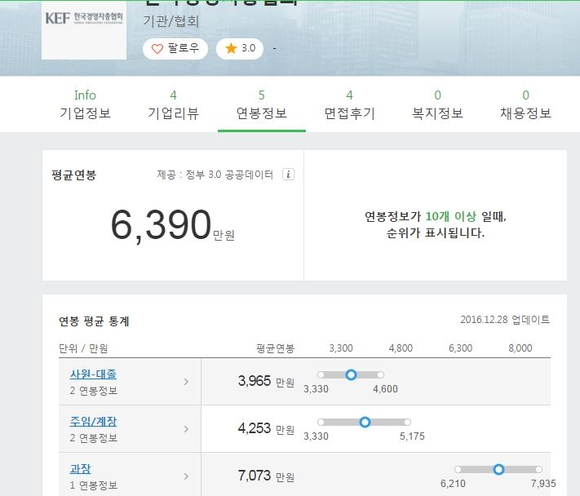Click the 주임/계장 salary range slider marker
The width and height of the screenshot is (580, 496).
tap(365, 422)
